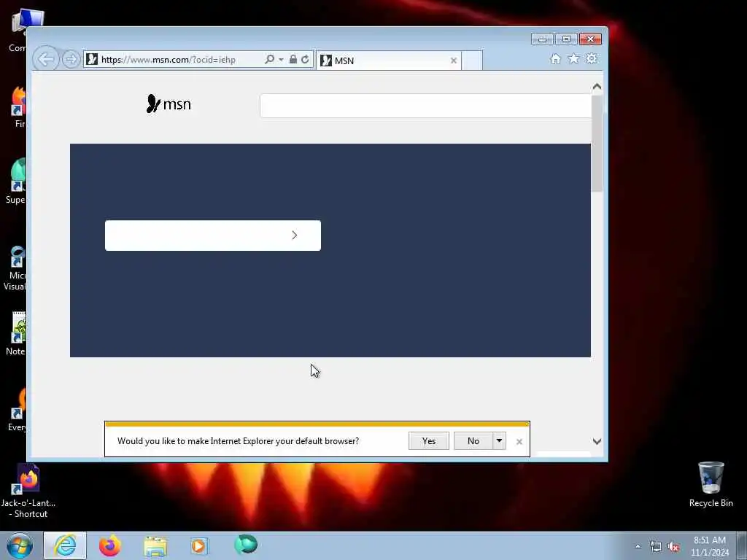Click No on the default browser prompt
The image size is (747, 560).
473,441
